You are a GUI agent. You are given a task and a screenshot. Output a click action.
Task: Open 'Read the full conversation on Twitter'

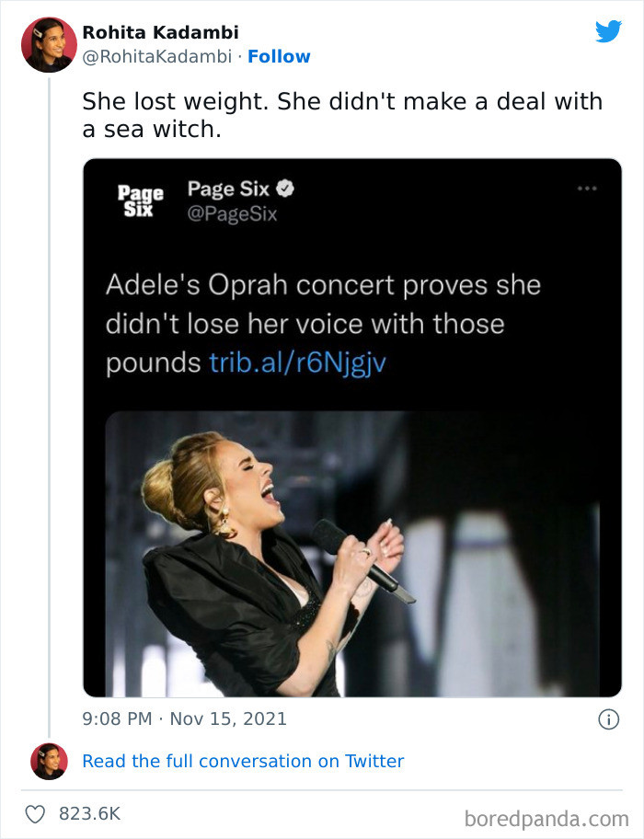click(x=242, y=761)
